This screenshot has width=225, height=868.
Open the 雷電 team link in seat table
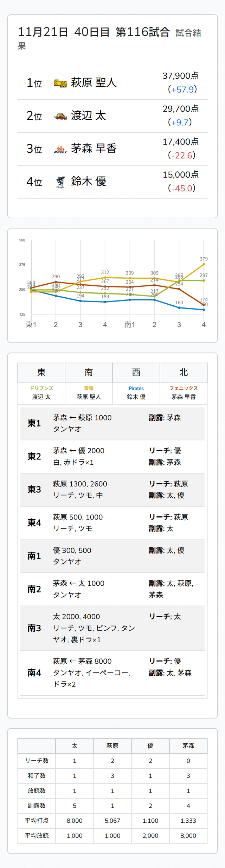coord(89,388)
